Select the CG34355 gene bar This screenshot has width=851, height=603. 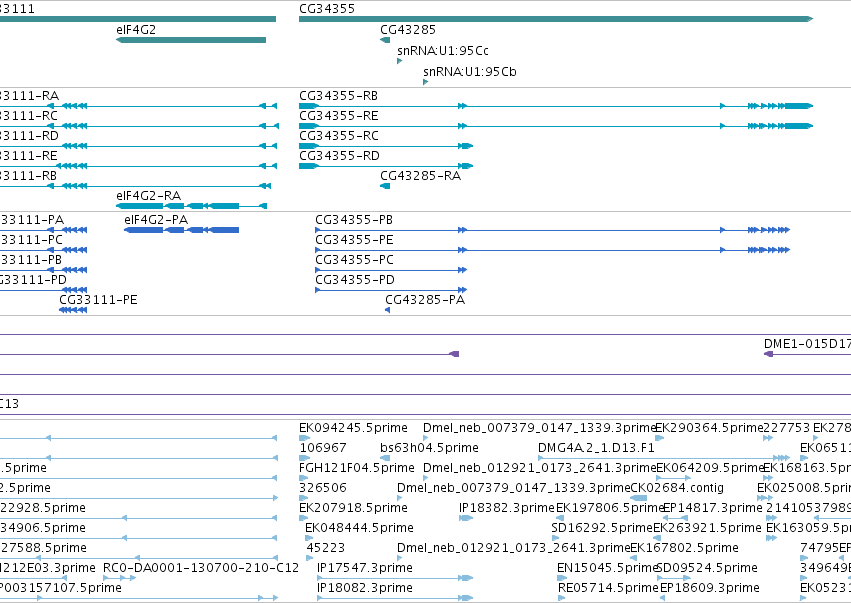tap(556, 19)
